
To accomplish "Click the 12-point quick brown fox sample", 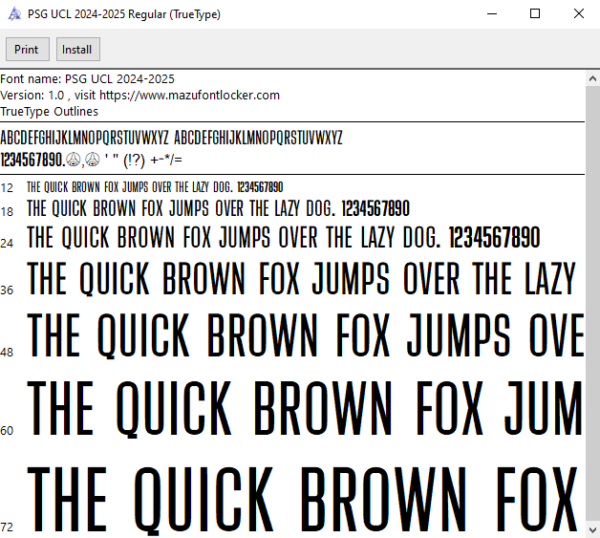I will [155, 187].
